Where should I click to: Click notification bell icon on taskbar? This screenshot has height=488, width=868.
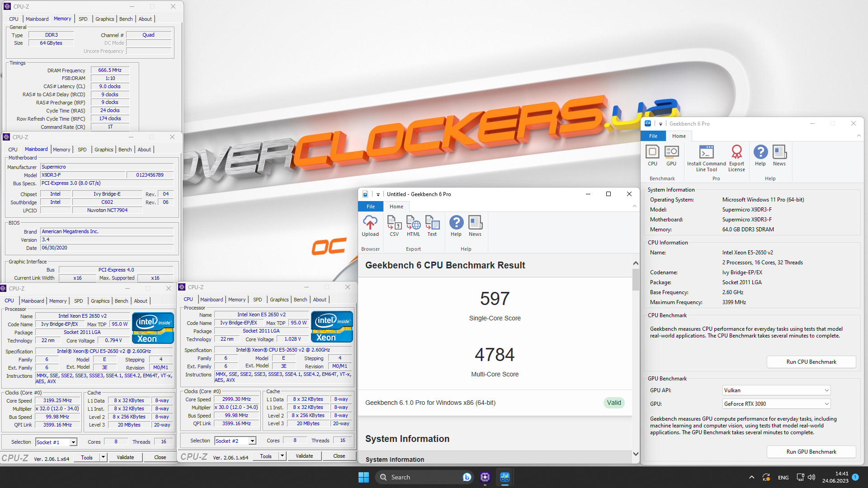(855, 477)
